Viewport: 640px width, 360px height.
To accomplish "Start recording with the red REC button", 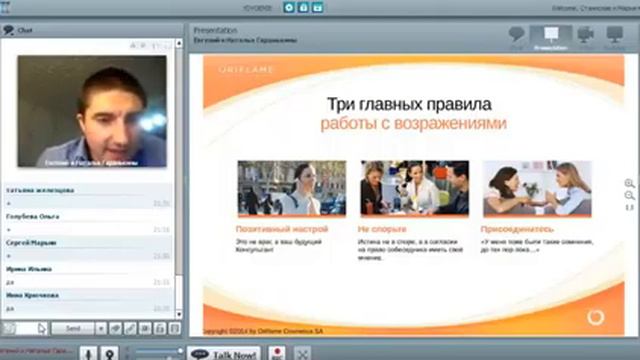I will pos(277,353).
